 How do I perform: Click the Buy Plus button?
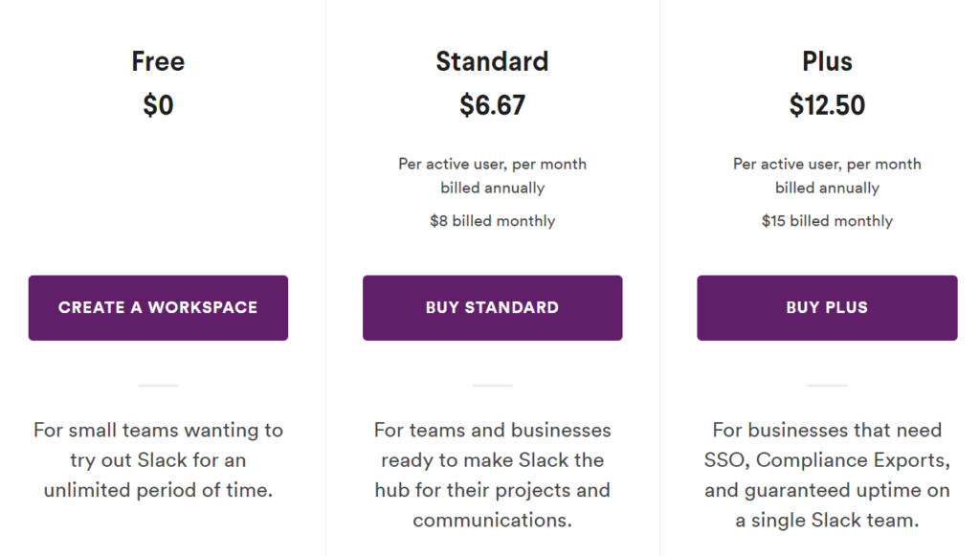pos(827,308)
